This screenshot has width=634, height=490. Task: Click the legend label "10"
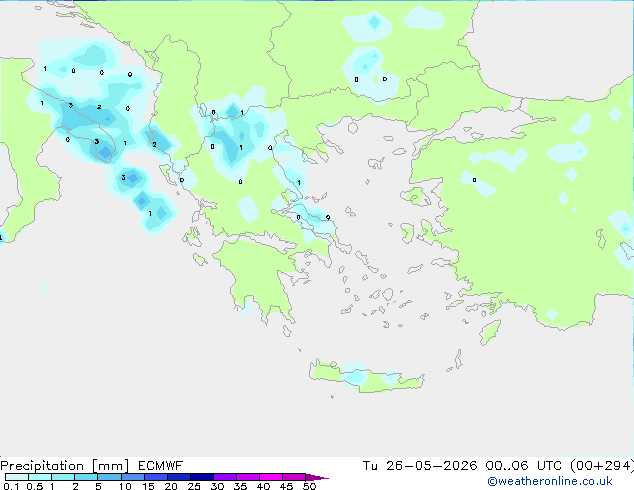(x=125, y=486)
